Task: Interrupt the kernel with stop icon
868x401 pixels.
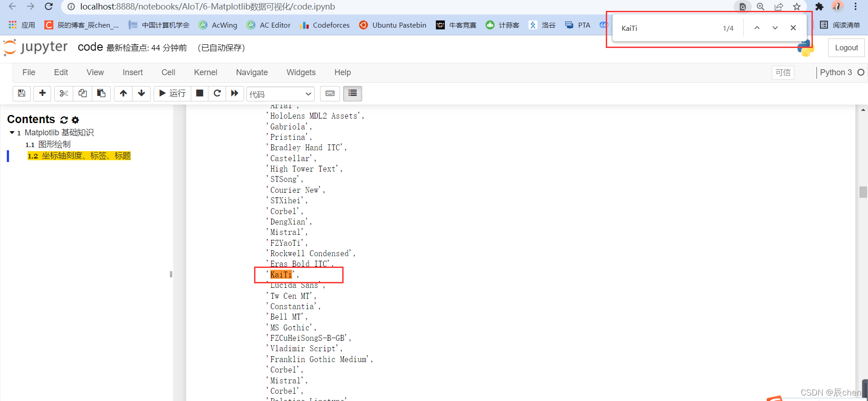Action: click(199, 93)
